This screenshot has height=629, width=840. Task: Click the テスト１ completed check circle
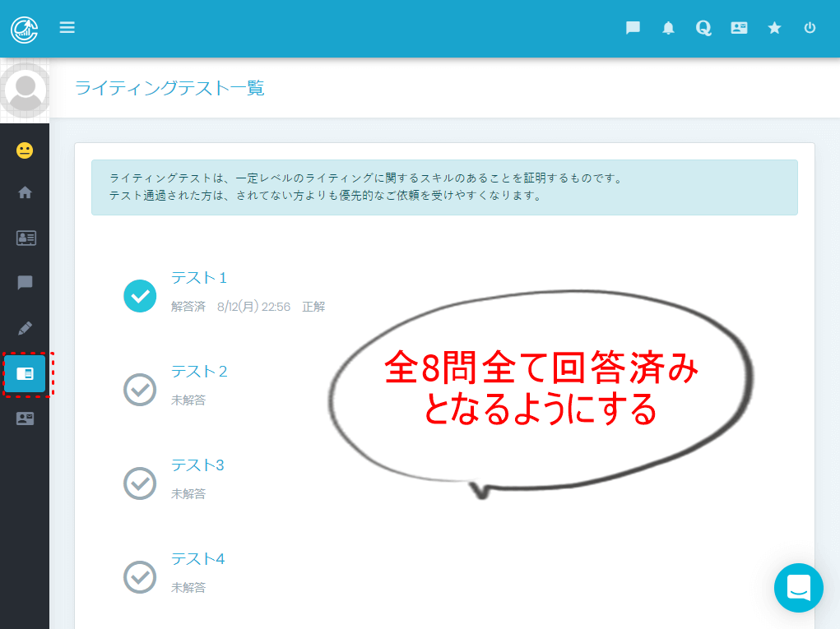(140, 296)
